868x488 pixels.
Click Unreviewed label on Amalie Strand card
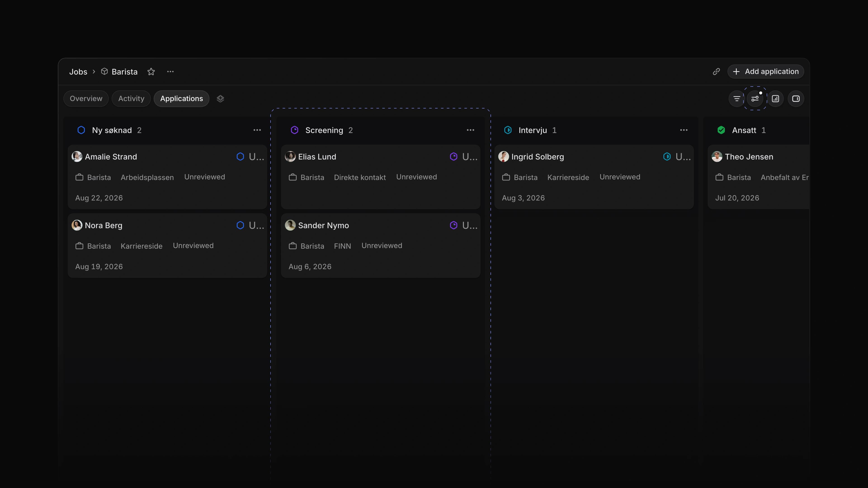click(x=205, y=177)
